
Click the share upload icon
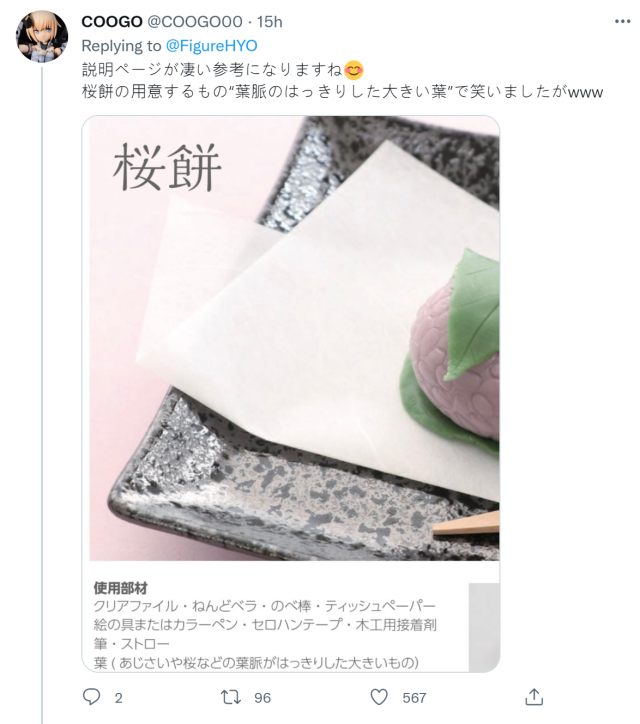pos(534,697)
